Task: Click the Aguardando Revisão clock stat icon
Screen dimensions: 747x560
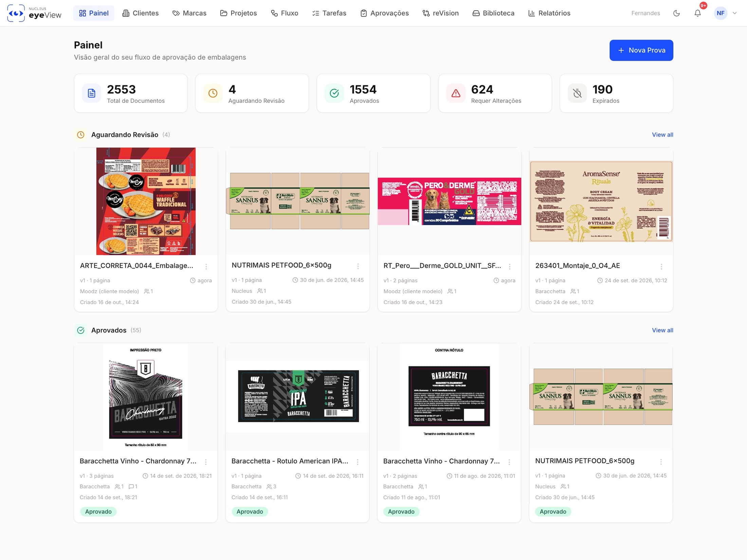Action: (x=213, y=93)
